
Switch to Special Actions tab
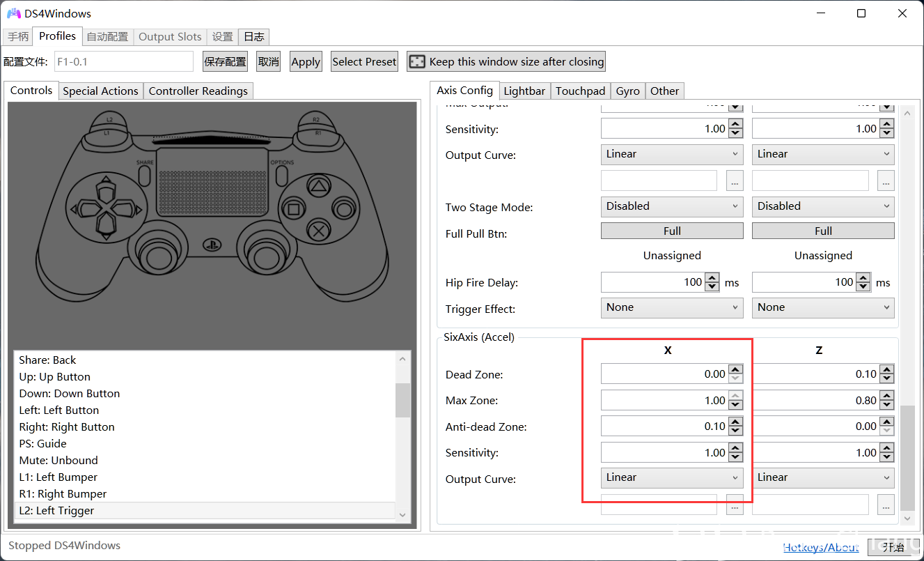pos(100,91)
